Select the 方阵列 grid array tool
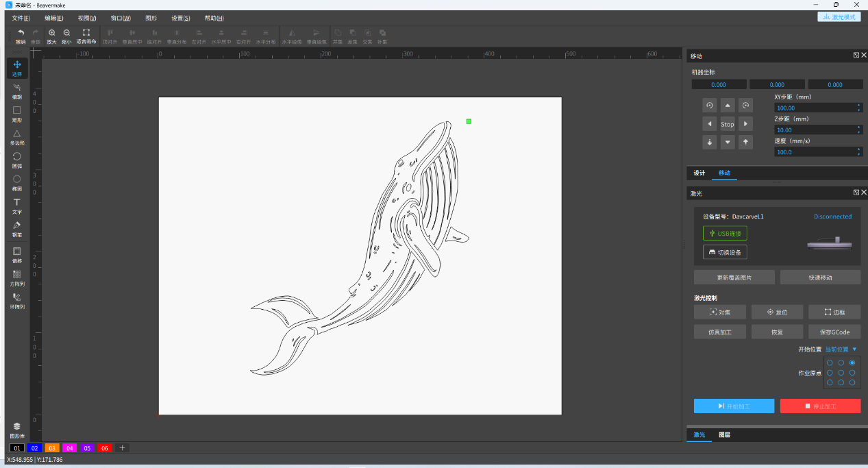The width and height of the screenshot is (868, 468). [17, 278]
